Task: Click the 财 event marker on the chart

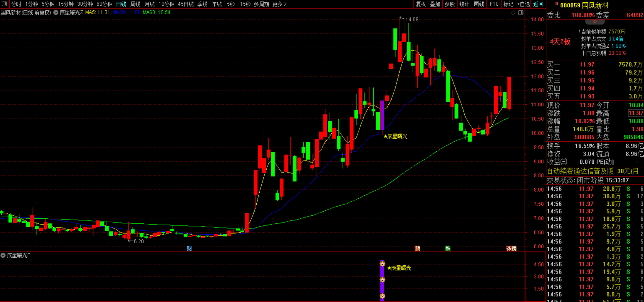Action: coord(189,248)
